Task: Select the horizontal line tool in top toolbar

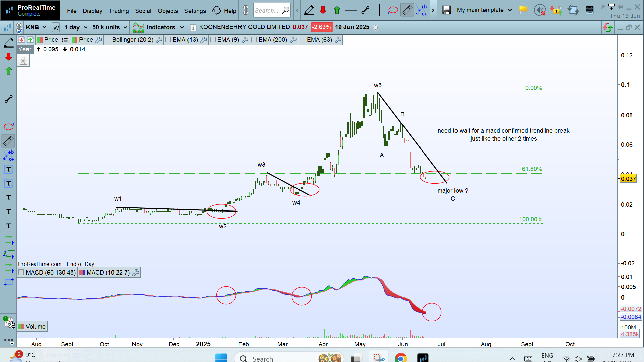Action: click(x=351, y=10)
